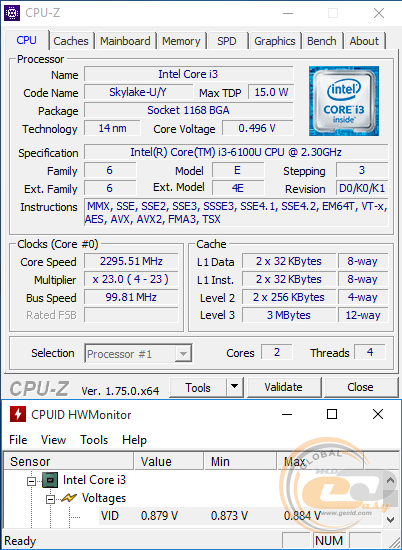Click the Tools button in CPU-Z

click(198, 387)
